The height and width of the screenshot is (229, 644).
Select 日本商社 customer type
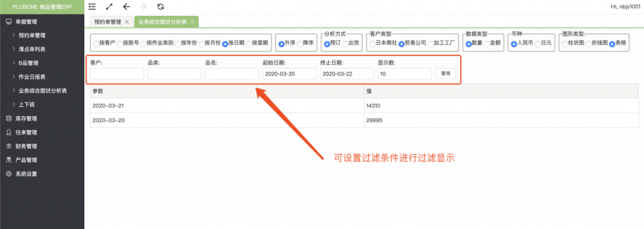click(372, 43)
